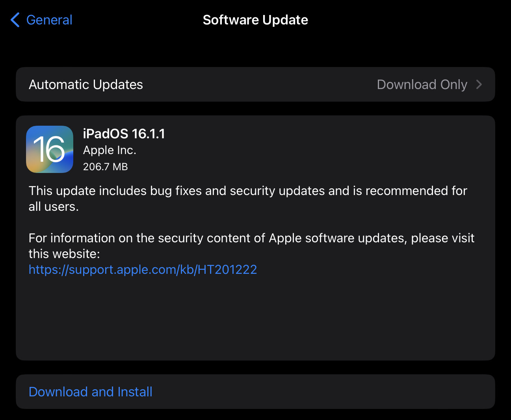Viewport: 511px width, 420px height.
Task: Tap the 206.7 MB update size
Action: (x=105, y=167)
